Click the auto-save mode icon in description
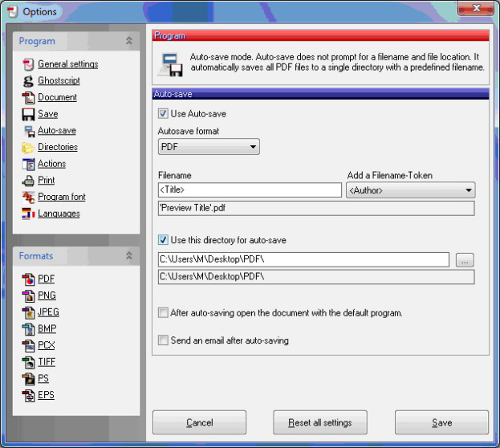 click(x=172, y=65)
